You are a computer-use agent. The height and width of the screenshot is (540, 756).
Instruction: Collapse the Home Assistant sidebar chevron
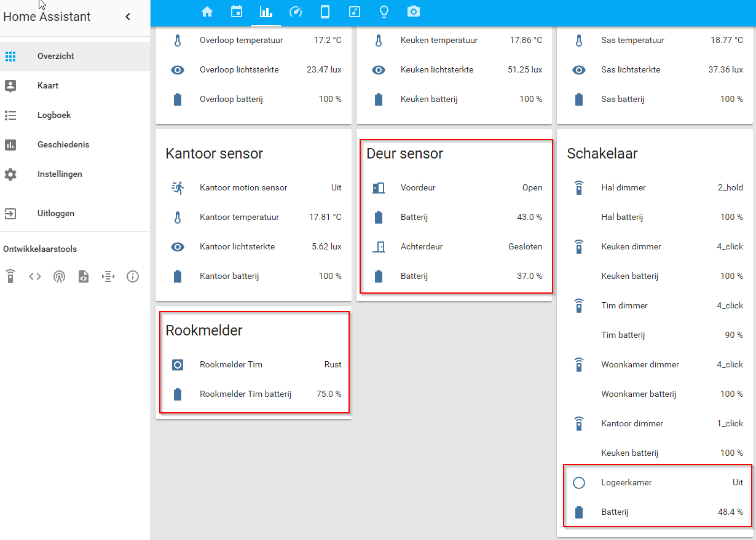click(x=128, y=17)
